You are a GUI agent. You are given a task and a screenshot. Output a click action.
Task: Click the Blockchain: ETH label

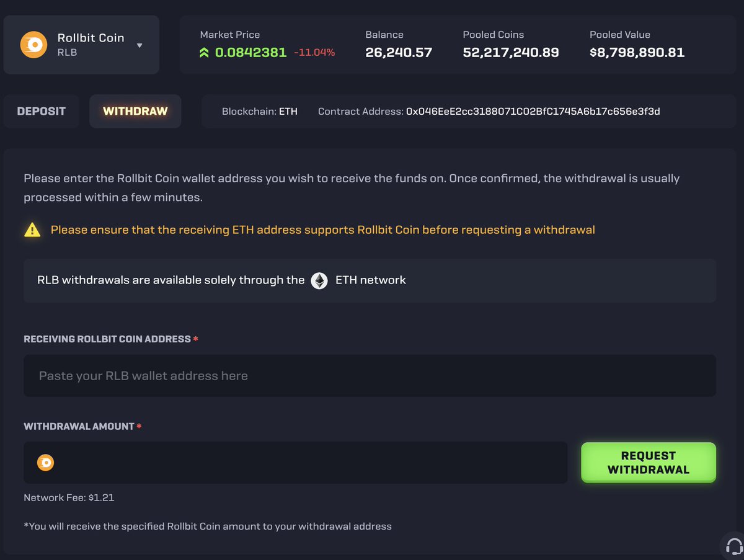tap(260, 112)
